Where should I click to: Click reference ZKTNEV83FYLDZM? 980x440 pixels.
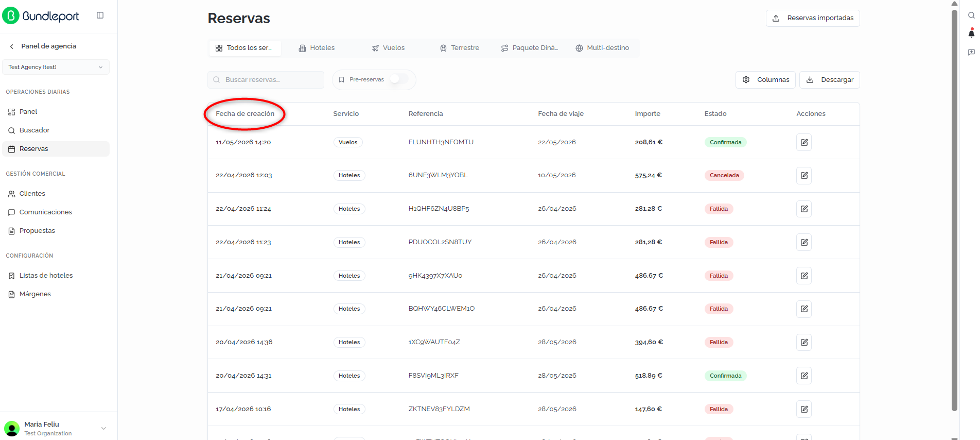click(x=439, y=409)
